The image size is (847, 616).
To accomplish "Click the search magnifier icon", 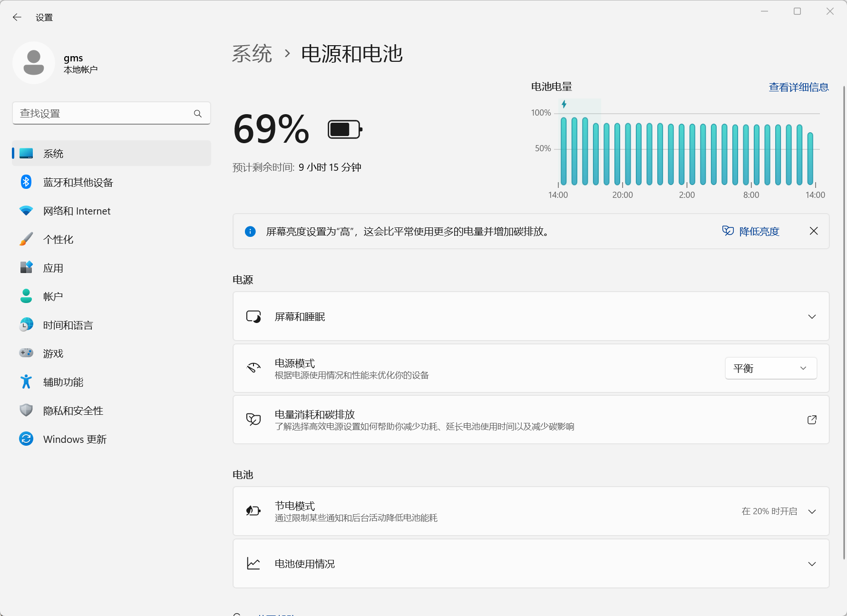I will 198,113.
